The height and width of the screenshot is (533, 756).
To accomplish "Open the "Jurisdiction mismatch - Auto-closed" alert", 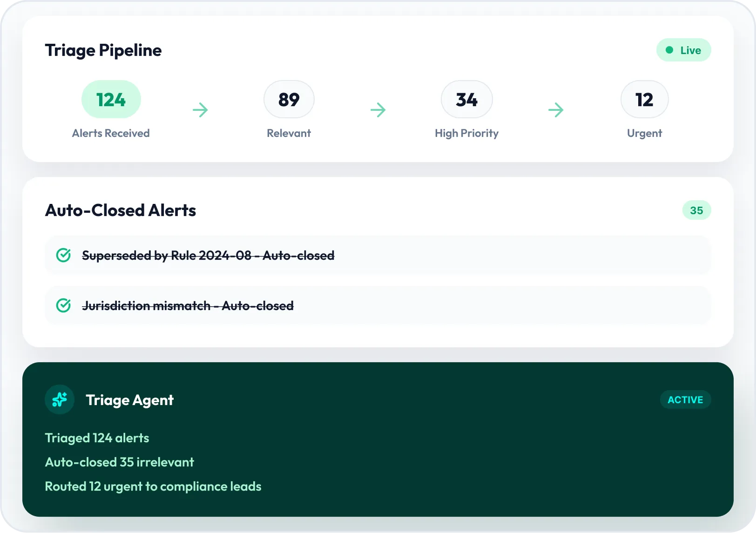I will (378, 305).
